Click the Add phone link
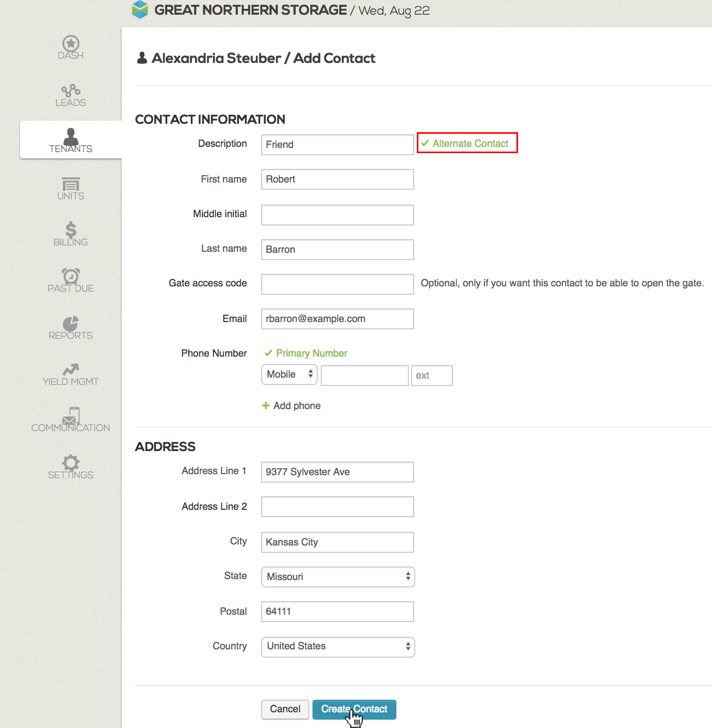Screen dimensions: 712x728 (292, 406)
